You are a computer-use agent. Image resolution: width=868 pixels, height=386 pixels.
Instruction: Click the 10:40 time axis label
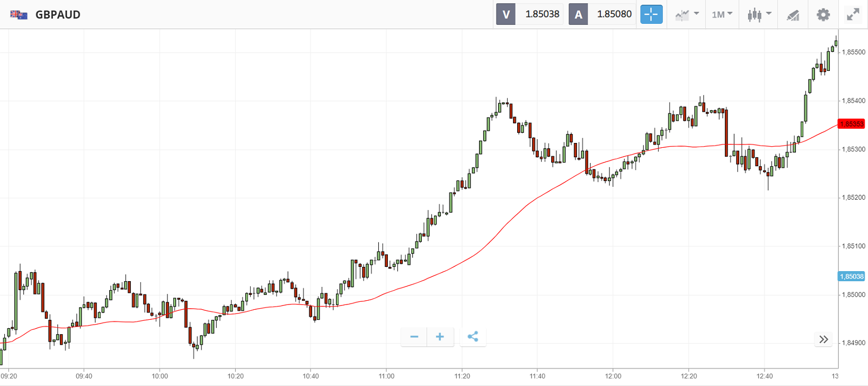[311, 376]
